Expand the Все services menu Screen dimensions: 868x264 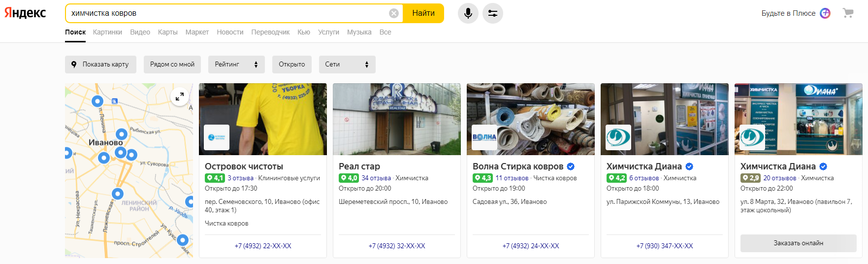click(x=385, y=32)
